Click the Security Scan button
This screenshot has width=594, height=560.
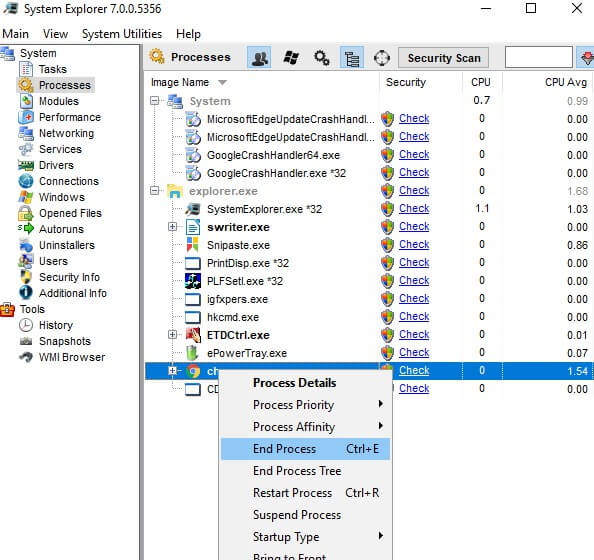coord(444,58)
